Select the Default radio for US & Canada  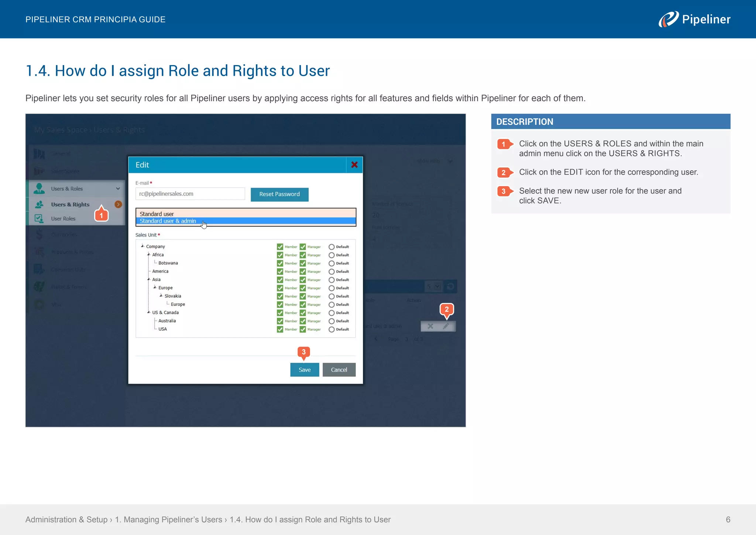pyautogui.click(x=331, y=313)
